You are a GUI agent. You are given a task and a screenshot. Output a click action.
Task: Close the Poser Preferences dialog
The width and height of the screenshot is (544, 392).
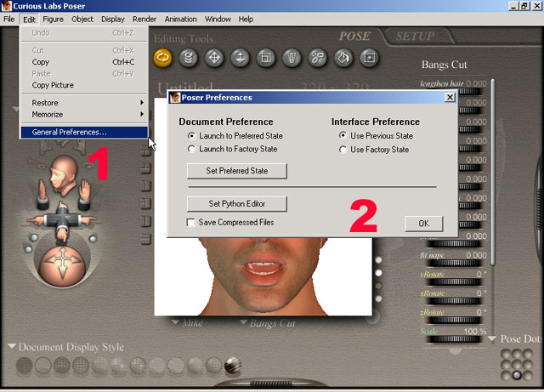[x=450, y=97]
